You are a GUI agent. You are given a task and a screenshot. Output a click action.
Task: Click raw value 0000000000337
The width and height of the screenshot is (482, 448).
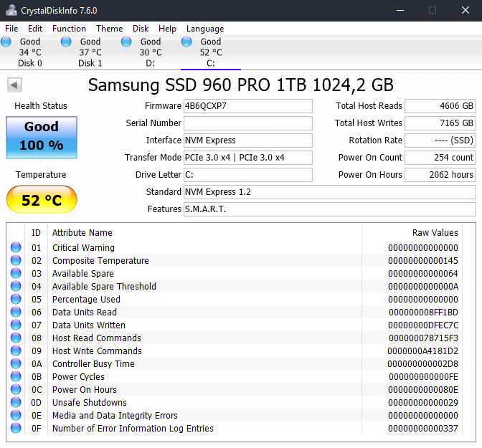click(x=423, y=429)
